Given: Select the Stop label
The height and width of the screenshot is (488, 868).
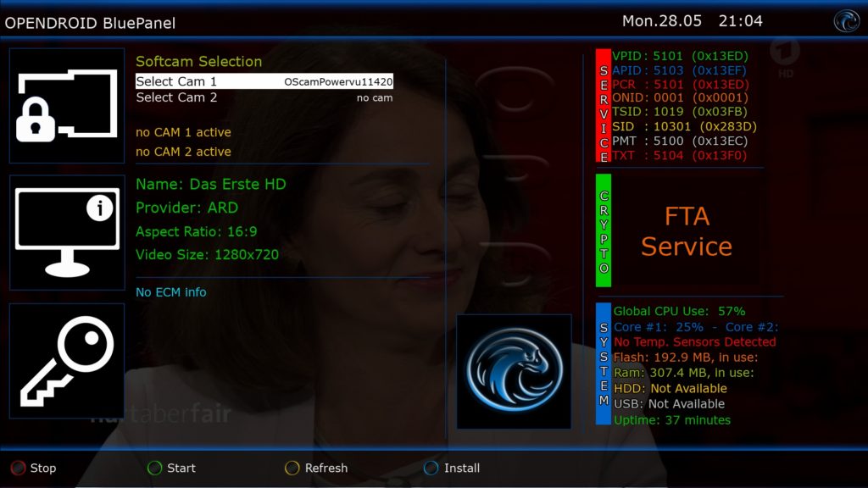Looking at the screenshot, I should [43, 468].
